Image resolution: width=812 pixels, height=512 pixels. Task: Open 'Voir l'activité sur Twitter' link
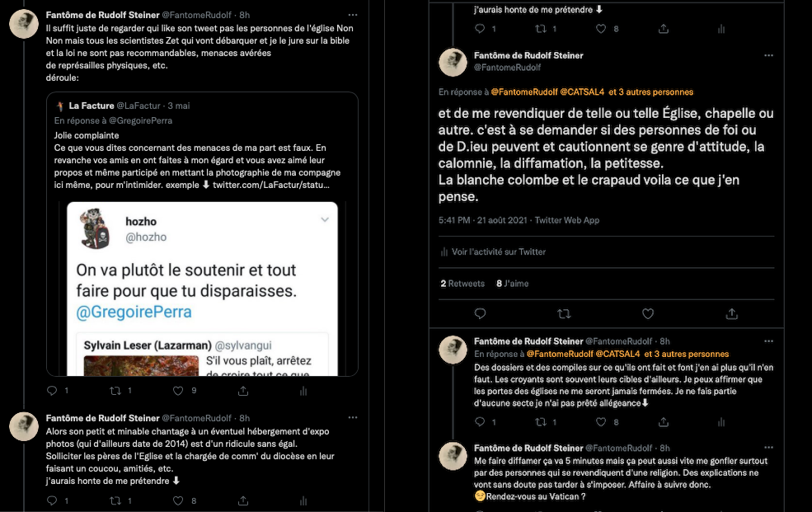click(x=499, y=252)
